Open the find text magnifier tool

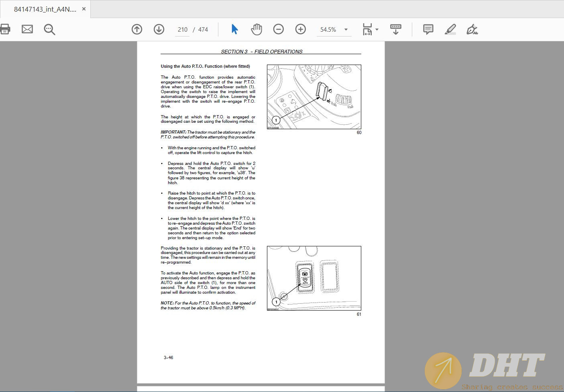(x=49, y=29)
